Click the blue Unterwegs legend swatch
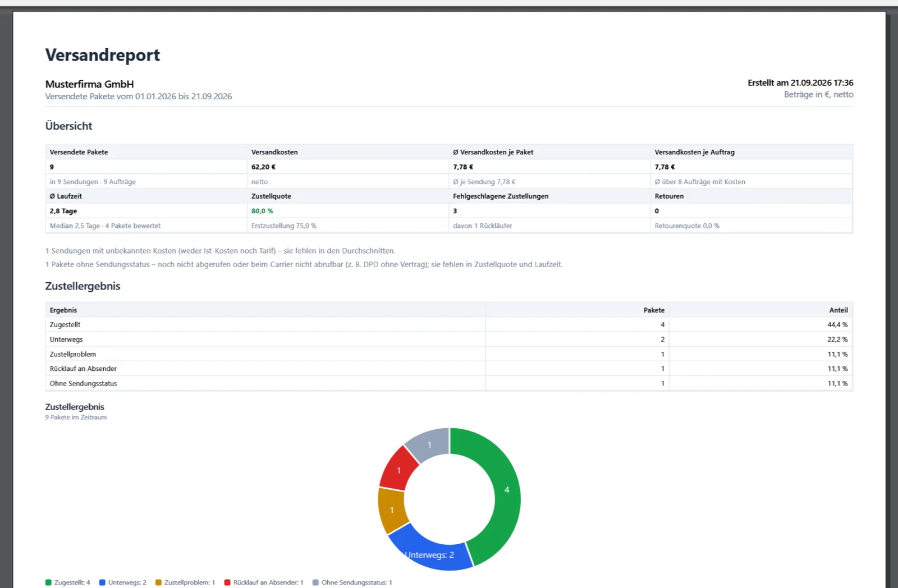The height and width of the screenshot is (588, 898). pos(102,582)
